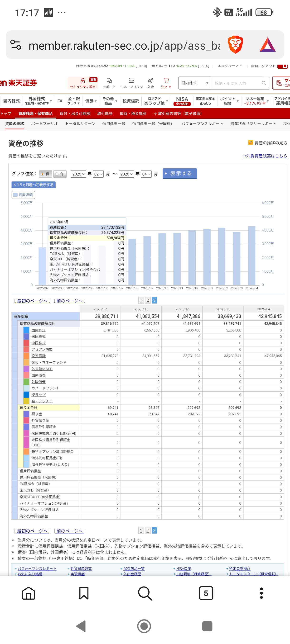The width and height of the screenshot is (290, 644).
Task: Open the 外貨資産残高はこちら link
Action: [264, 156]
